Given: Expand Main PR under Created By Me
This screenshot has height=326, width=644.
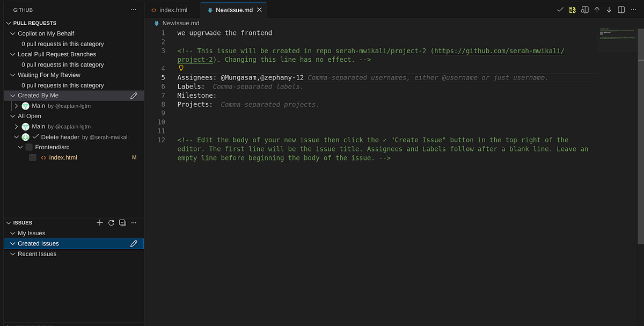Looking at the screenshot, I should [x=17, y=106].
